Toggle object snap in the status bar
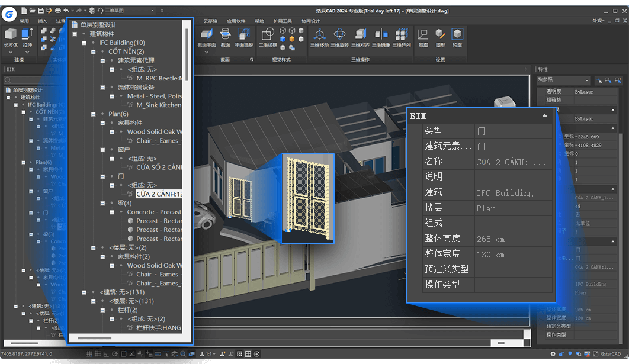Viewport: 629px width, 364px height. pyautogui.click(x=123, y=354)
